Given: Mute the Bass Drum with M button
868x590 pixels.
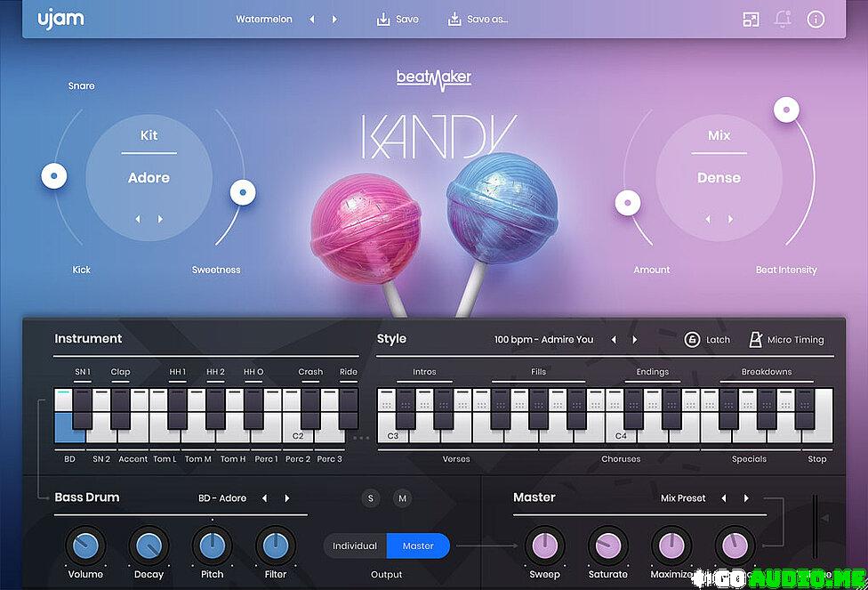Looking at the screenshot, I should point(402,498).
